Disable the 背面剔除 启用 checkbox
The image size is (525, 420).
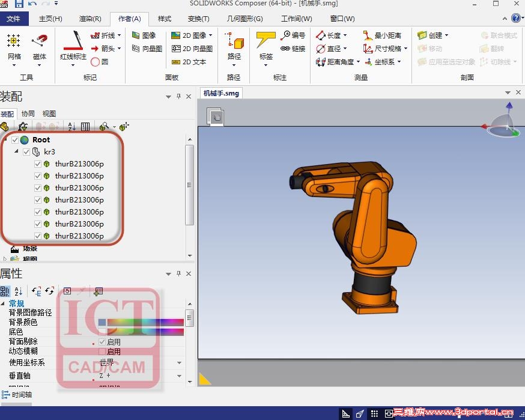pos(102,342)
